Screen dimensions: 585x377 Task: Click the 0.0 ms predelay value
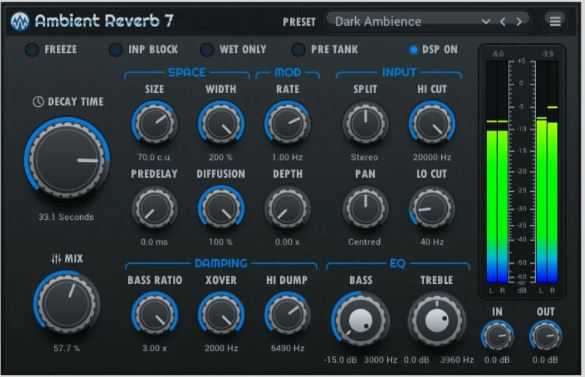click(x=154, y=242)
